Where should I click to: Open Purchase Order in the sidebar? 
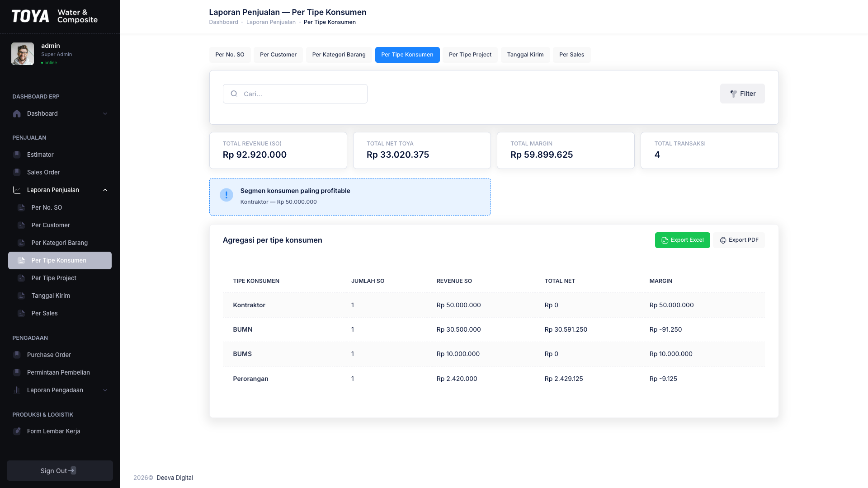[x=60, y=355]
